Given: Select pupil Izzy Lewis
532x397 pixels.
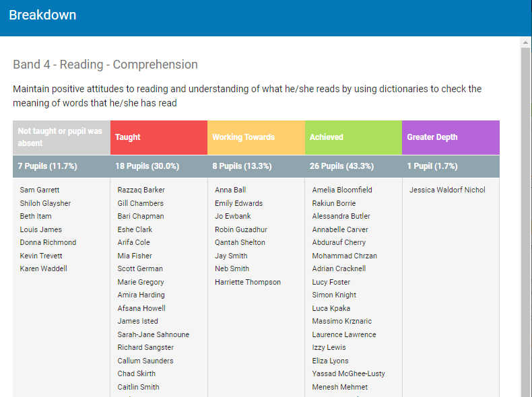Looking at the screenshot, I should pos(329,347).
